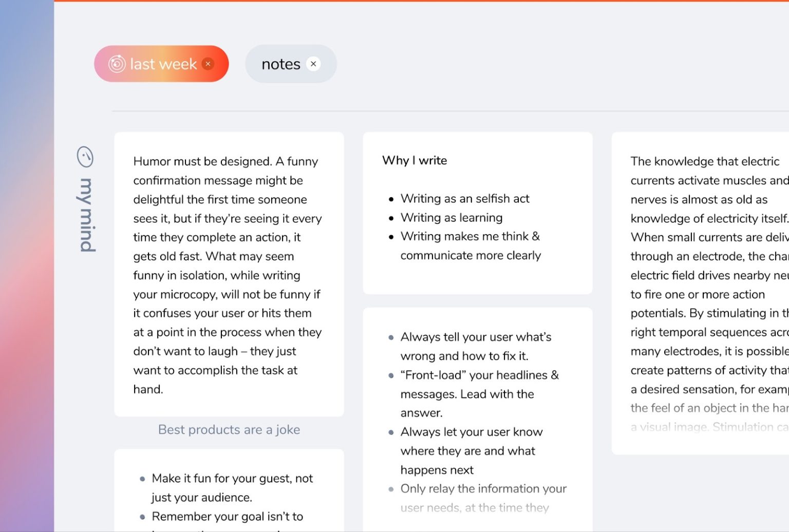789x532 pixels.
Task: Click the x icon to remove the "last week" filter
Action: (x=208, y=63)
